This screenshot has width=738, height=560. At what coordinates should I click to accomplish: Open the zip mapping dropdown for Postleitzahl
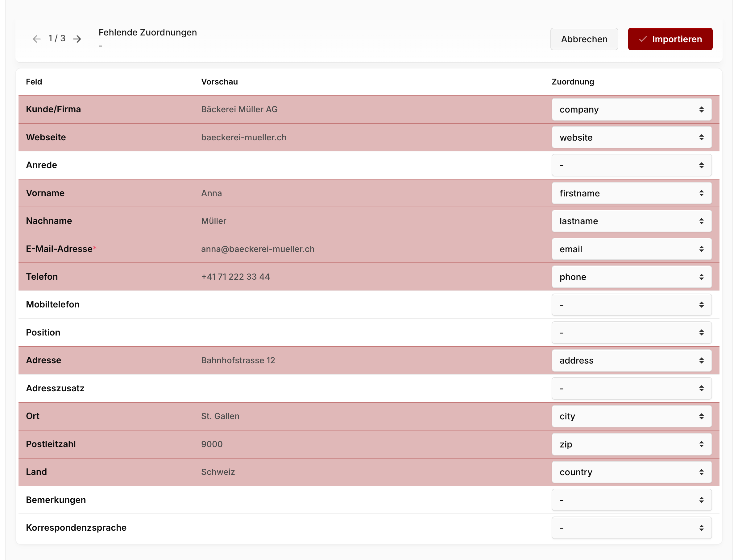(632, 444)
